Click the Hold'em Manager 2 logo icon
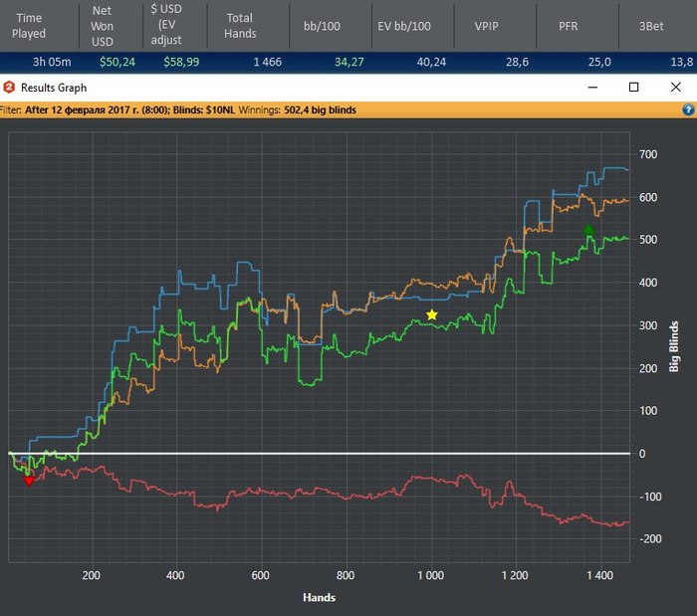Screen dimensions: 697x616 [x=9, y=88]
